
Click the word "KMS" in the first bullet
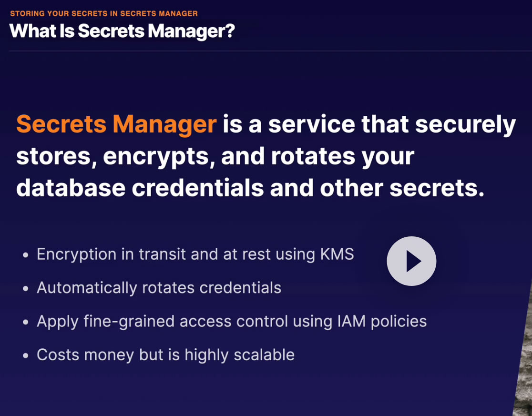[337, 254]
